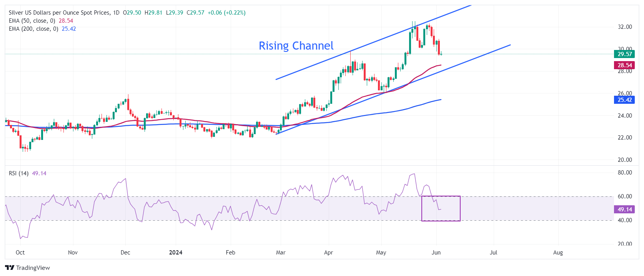Screen dimensions: 644x276
Task: Click the EMA (200, close, 0) indicator legend
Action: click(x=33, y=29)
